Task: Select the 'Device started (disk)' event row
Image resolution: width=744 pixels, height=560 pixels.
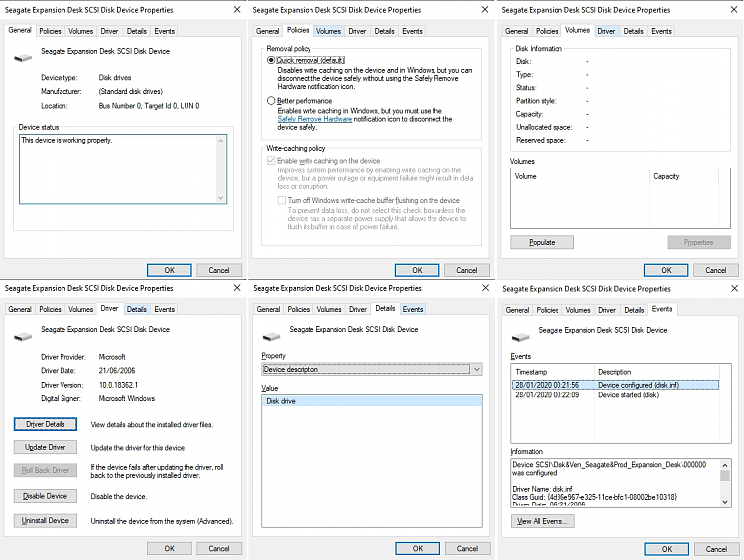Action: point(615,395)
